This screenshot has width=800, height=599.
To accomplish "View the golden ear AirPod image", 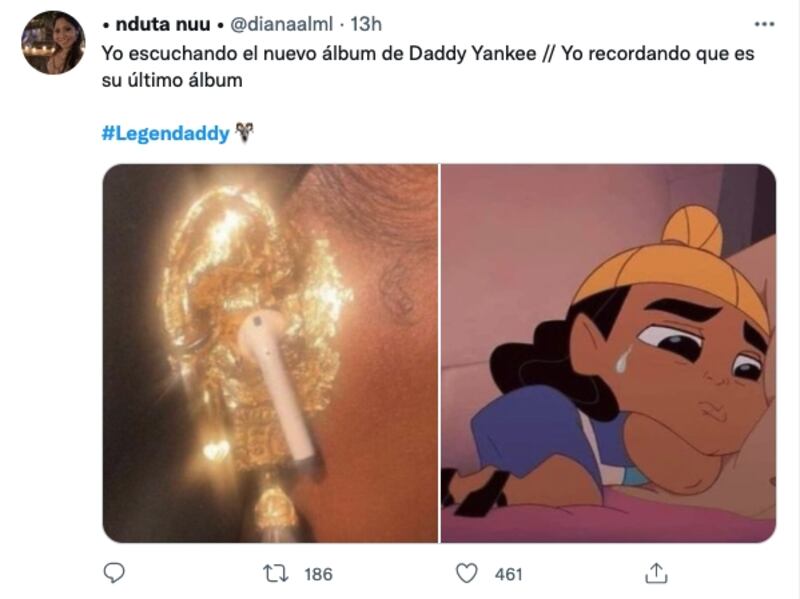I will point(270,353).
